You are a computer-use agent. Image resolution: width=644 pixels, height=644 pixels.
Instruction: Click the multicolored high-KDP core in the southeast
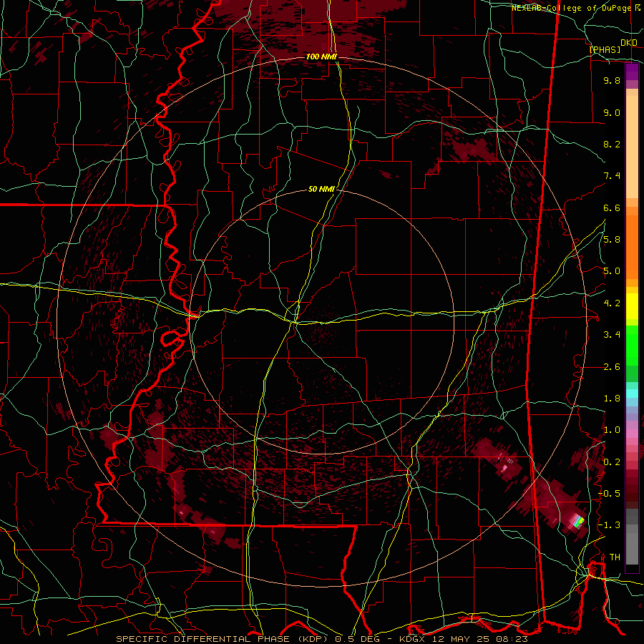tap(577, 521)
